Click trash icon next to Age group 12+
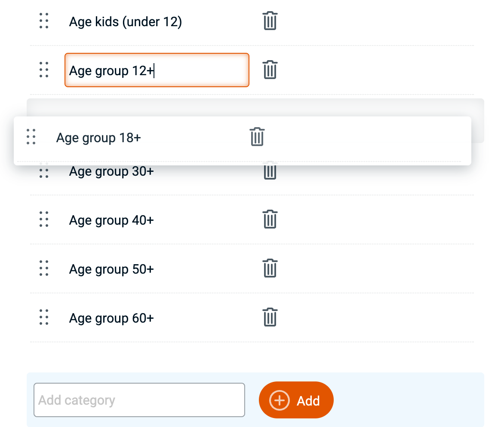 [x=270, y=70]
